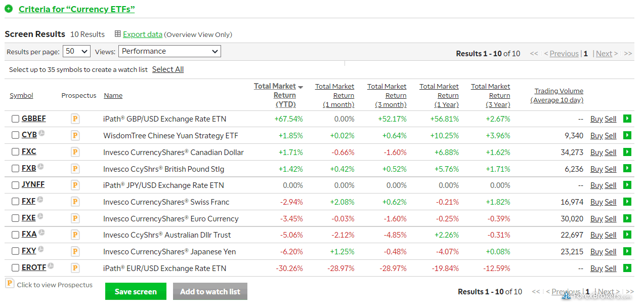
Task: Sort by Total Market Return (1 month)
Action: click(334, 95)
